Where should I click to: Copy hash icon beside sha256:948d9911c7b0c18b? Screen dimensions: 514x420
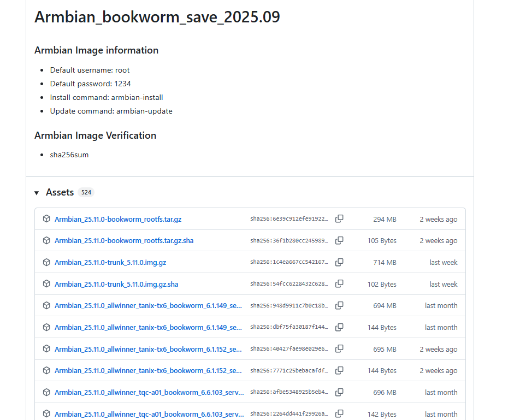click(x=339, y=305)
